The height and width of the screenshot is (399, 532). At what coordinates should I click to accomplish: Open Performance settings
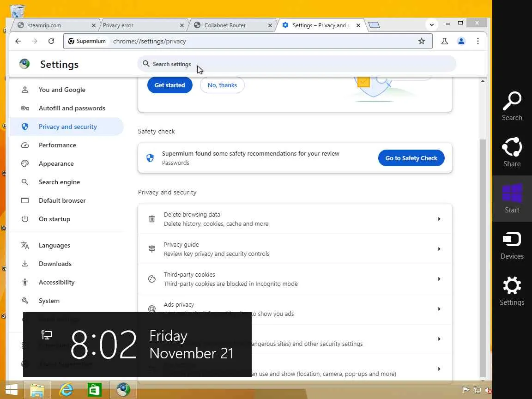(x=66, y=145)
